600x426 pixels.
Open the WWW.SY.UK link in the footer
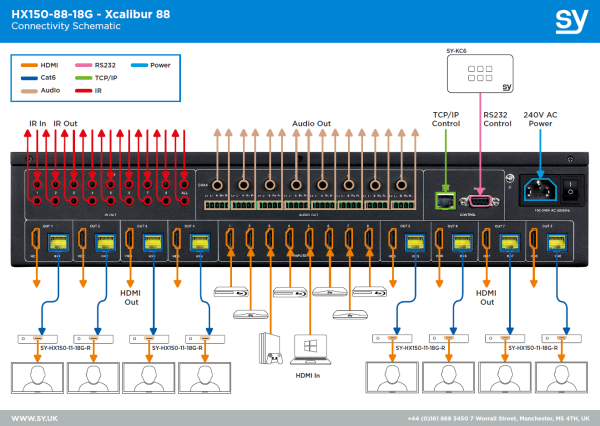(34, 418)
